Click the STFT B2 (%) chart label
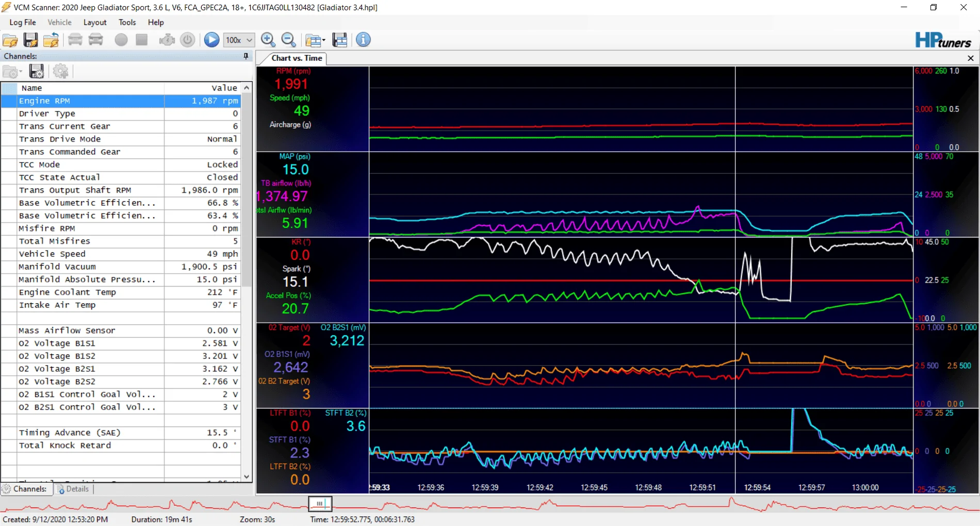This screenshot has height=526, width=980. [x=346, y=413]
